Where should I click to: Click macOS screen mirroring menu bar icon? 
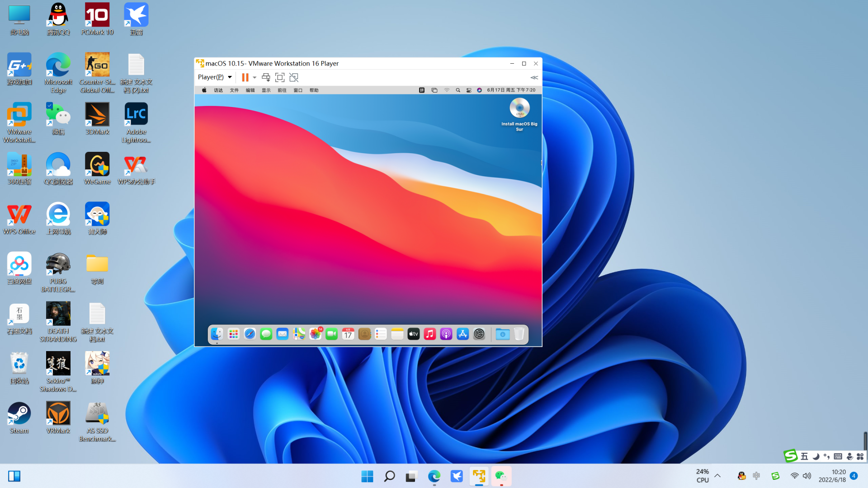click(434, 90)
